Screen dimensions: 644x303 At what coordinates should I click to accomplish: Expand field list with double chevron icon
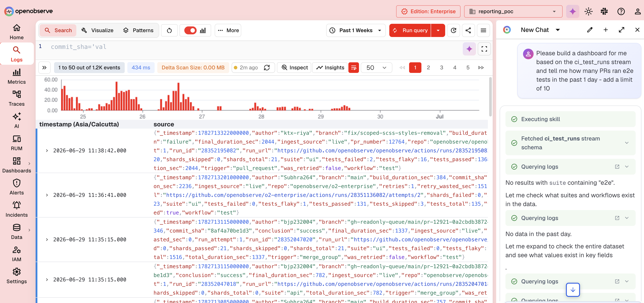pyautogui.click(x=44, y=68)
